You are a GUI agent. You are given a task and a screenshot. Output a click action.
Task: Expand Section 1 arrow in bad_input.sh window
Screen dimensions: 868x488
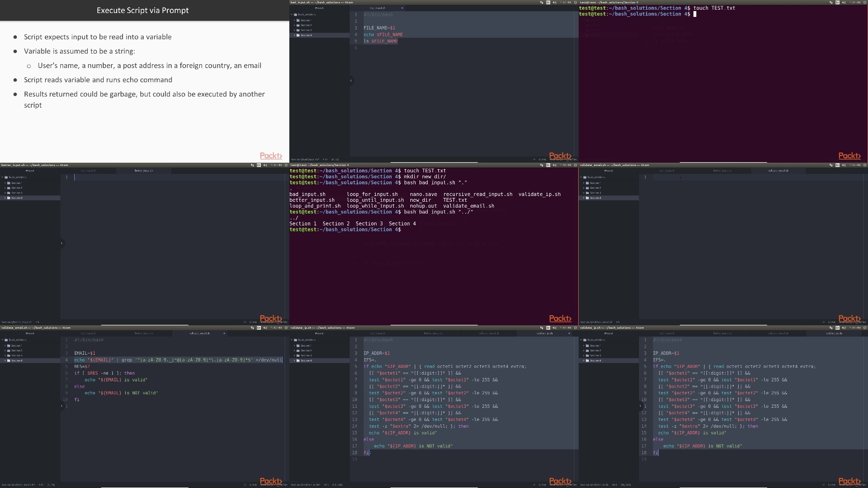pyautogui.click(x=294, y=20)
